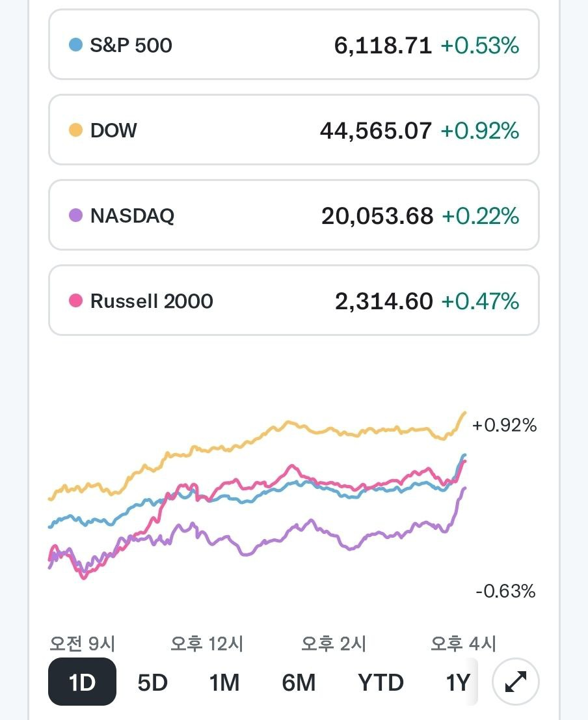The image size is (588, 720).
Task: Switch to the 6M time range
Action: (299, 682)
